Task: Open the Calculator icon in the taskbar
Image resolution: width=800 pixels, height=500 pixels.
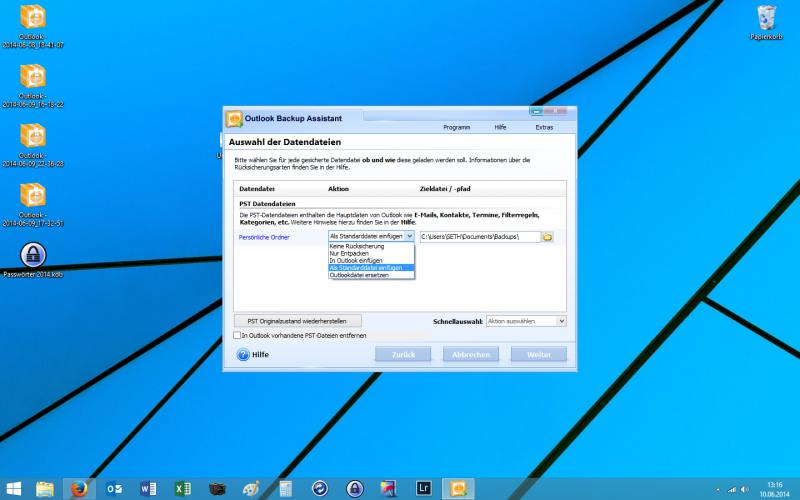Action: point(285,489)
